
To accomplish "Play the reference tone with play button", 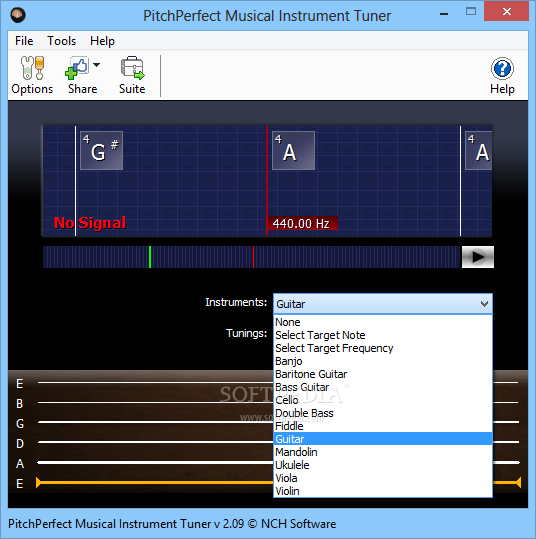I will pos(478,257).
